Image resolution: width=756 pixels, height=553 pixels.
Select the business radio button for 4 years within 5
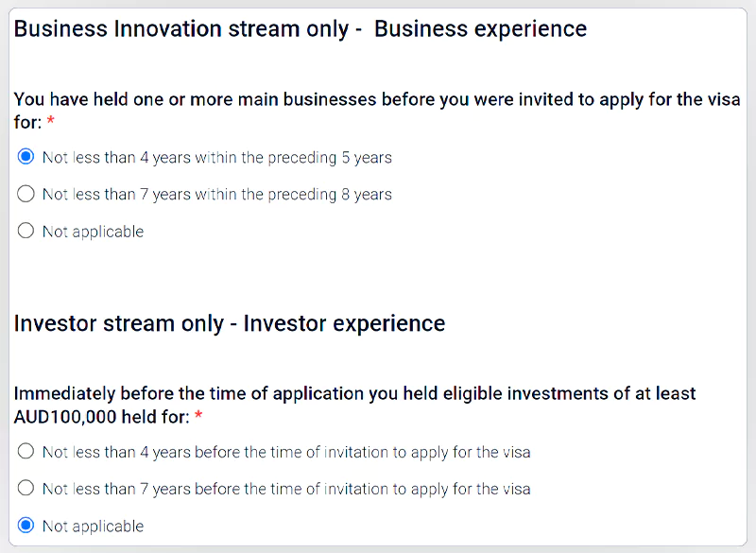tap(26, 157)
